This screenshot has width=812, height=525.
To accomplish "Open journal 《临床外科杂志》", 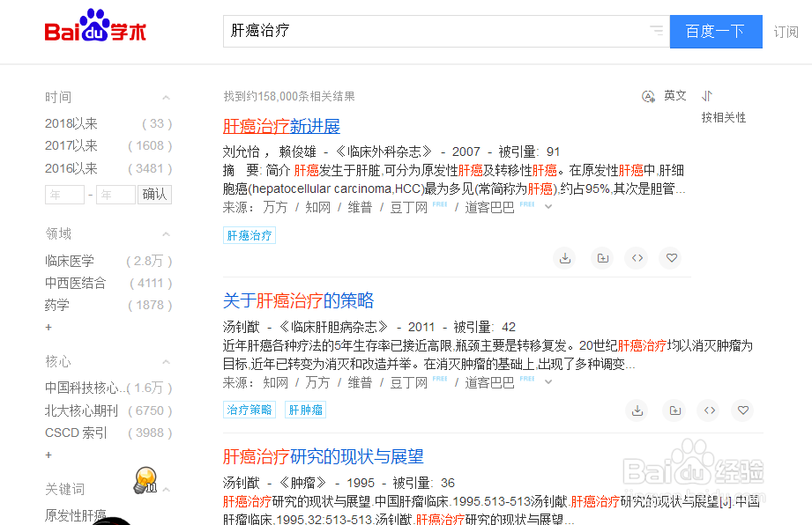I will pos(384,152).
